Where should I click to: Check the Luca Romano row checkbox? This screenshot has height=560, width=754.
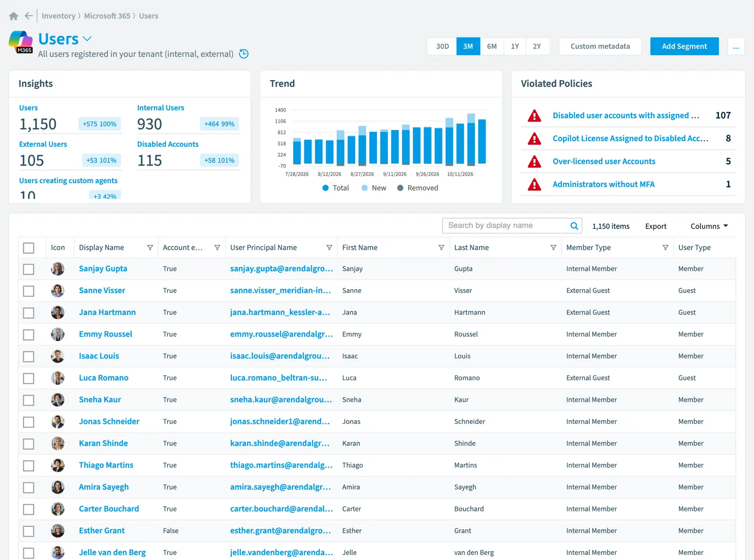click(x=29, y=378)
